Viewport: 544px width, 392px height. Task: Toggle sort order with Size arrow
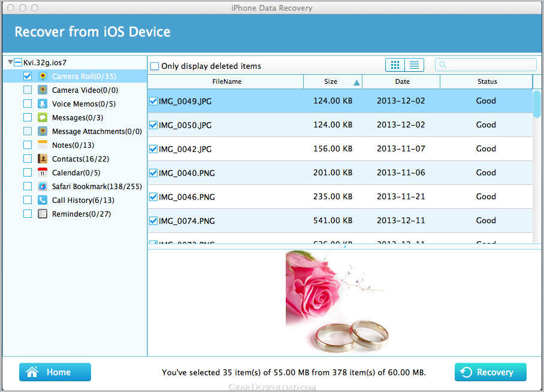pos(356,83)
